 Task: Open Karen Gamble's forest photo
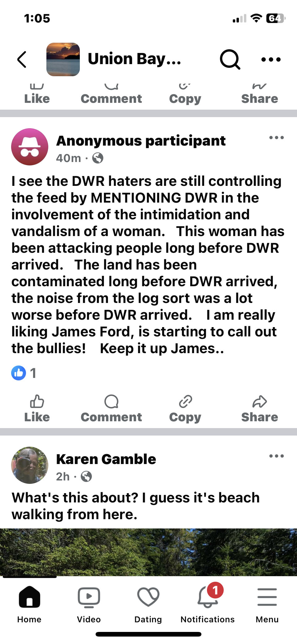click(148, 552)
